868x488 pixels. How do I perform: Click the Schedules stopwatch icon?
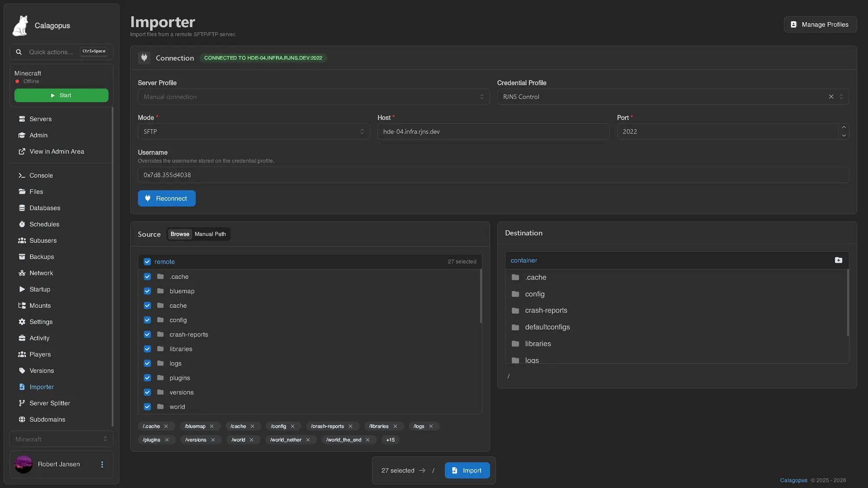[22, 224]
